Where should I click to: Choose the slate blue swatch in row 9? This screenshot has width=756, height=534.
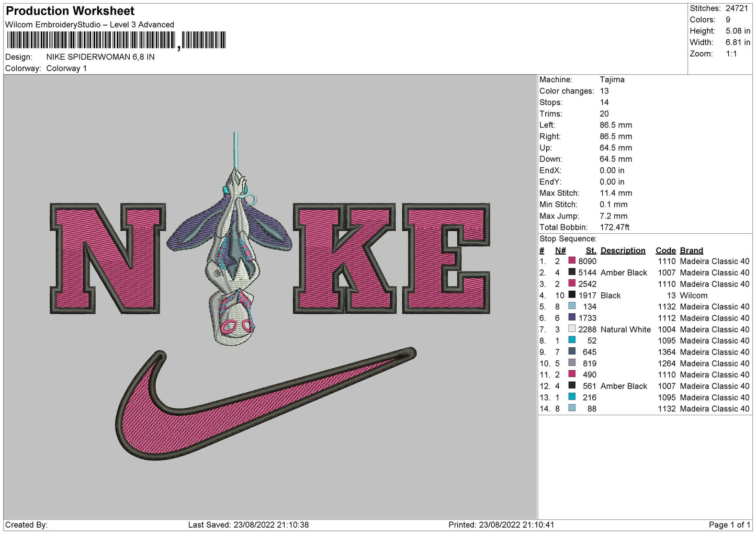tap(572, 352)
